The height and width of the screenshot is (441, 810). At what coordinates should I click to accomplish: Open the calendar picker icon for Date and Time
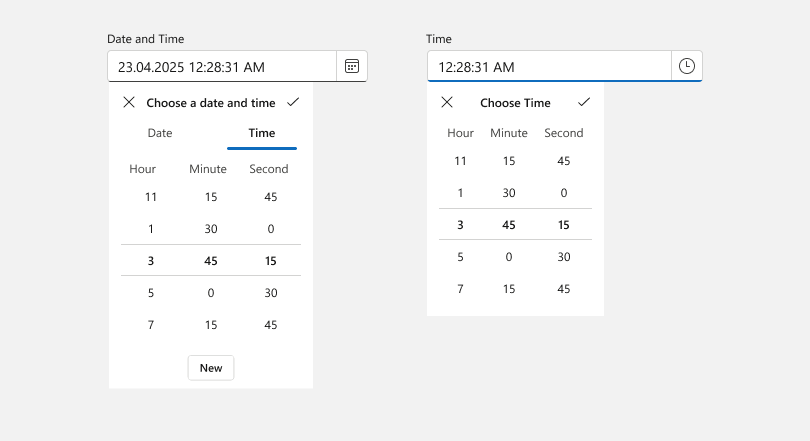coord(352,66)
